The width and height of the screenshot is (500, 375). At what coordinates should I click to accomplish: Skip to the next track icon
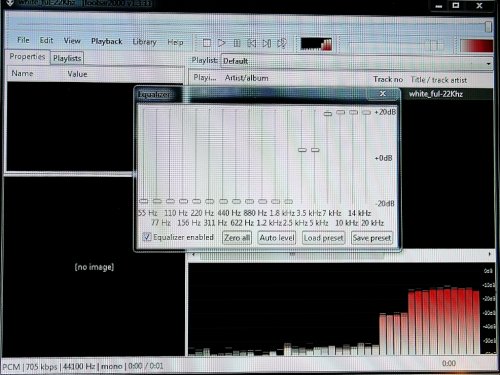point(267,43)
